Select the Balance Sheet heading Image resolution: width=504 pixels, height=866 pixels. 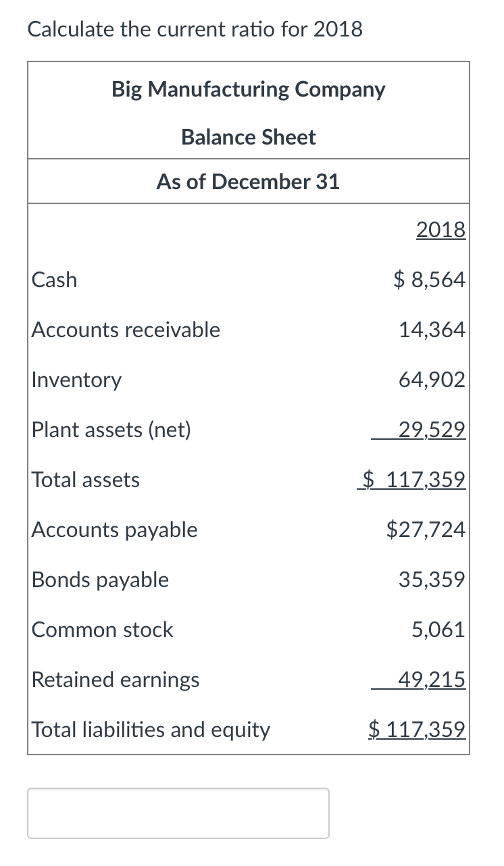point(248,137)
